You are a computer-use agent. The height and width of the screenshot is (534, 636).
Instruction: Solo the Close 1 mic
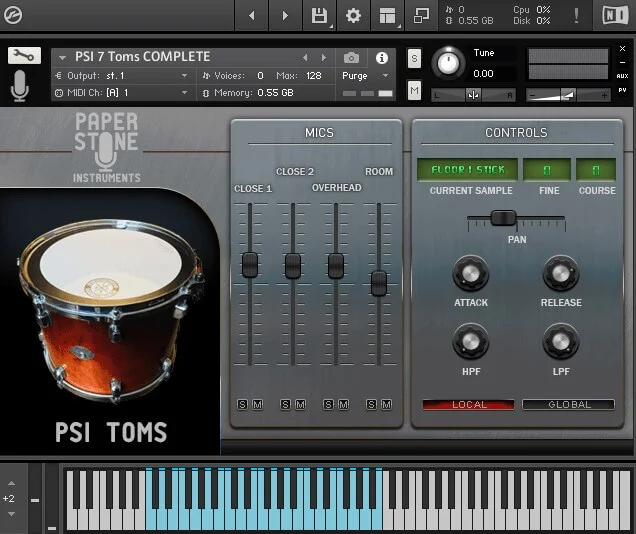pyautogui.click(x=242, y=404)
